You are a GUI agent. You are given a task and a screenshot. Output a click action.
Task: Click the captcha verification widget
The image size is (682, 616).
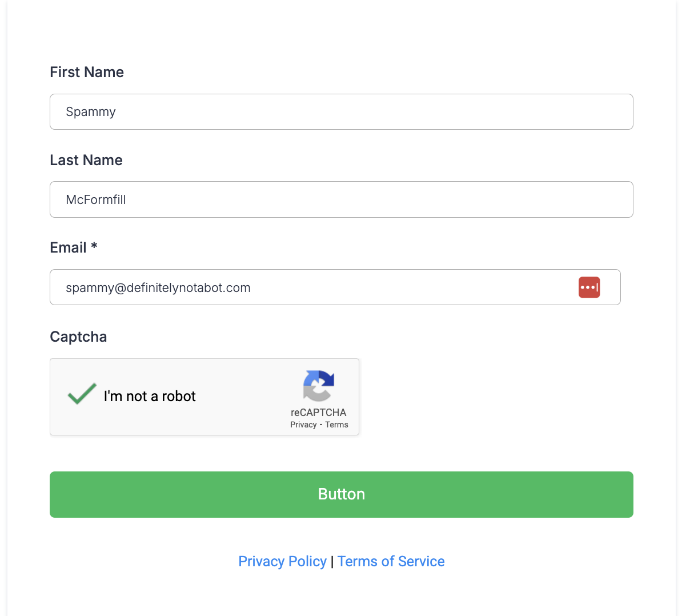(204, 397)
